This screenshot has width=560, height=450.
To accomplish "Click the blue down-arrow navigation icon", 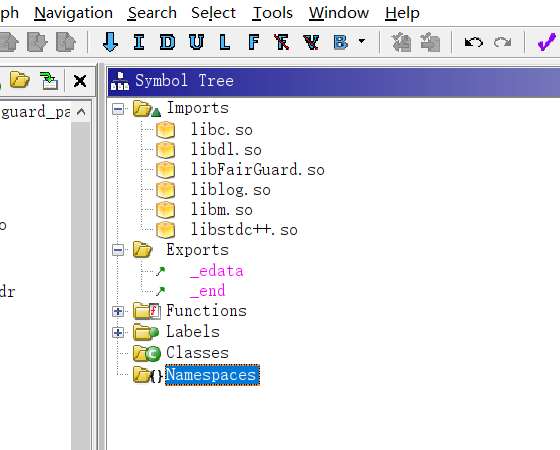I will [110, 42].
